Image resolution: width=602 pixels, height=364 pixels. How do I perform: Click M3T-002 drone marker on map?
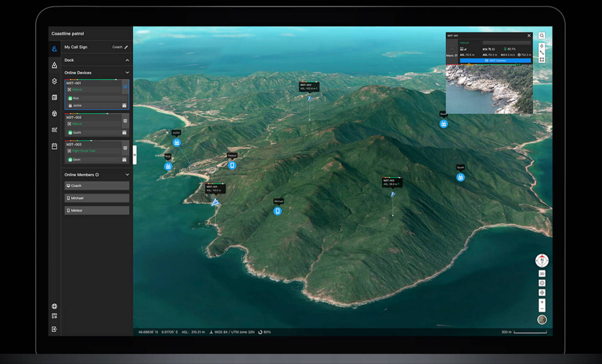[393, 194]
